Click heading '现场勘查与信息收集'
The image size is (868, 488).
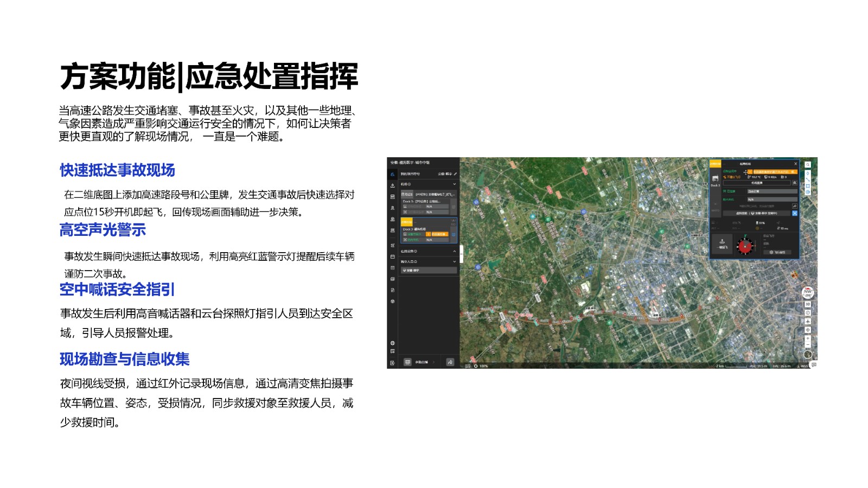(x=124, y=359)
